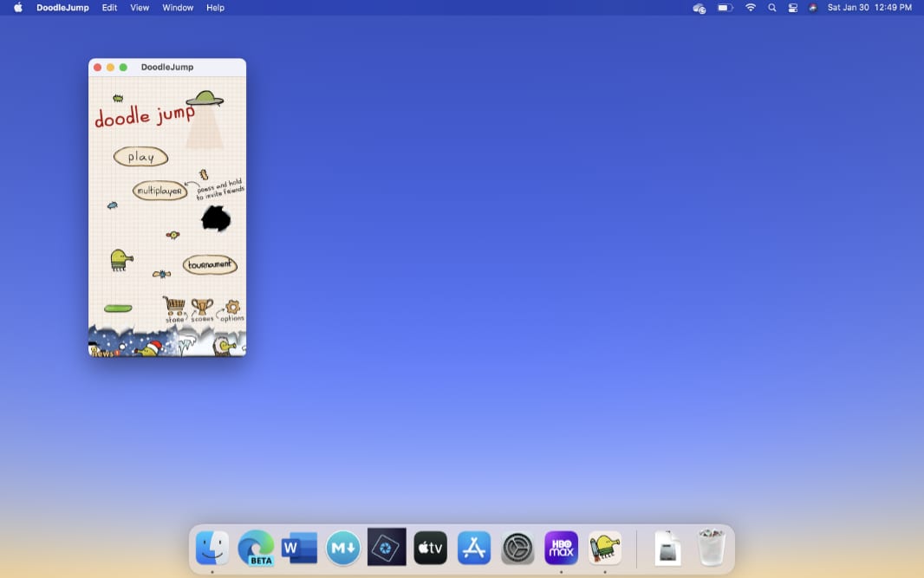Open the options gear icon
This screenshot has height=578, width=924.
coord(232,308)
